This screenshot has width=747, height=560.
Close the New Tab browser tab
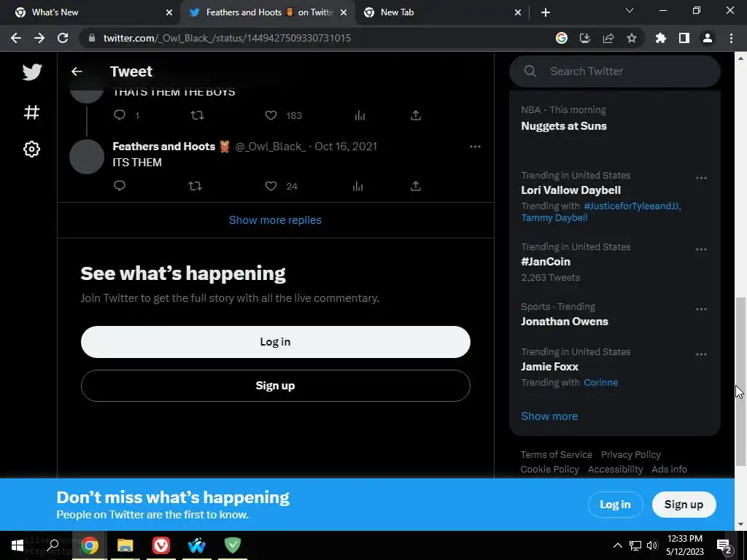pyautogui.click(x=518, y=13)
